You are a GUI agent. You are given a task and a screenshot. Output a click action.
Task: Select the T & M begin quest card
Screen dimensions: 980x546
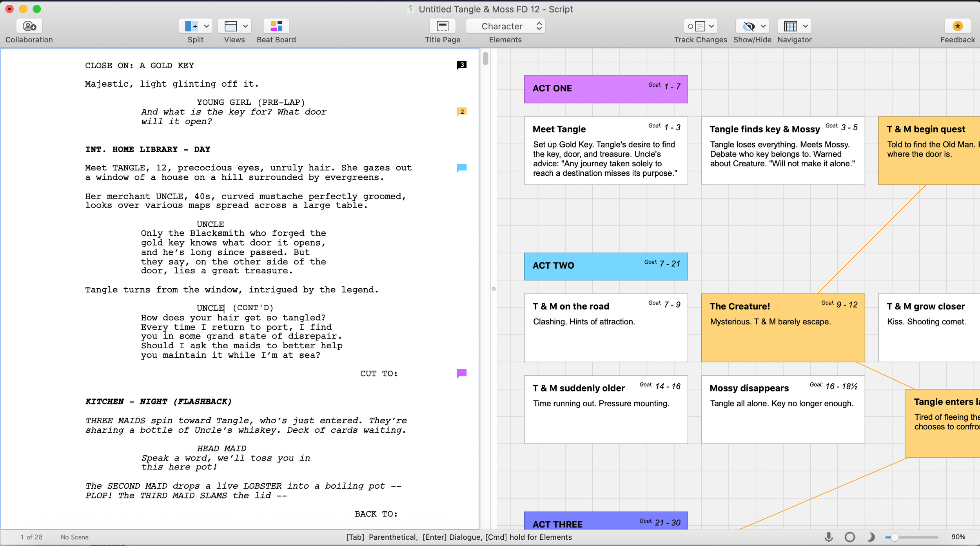tap(929, 151)
